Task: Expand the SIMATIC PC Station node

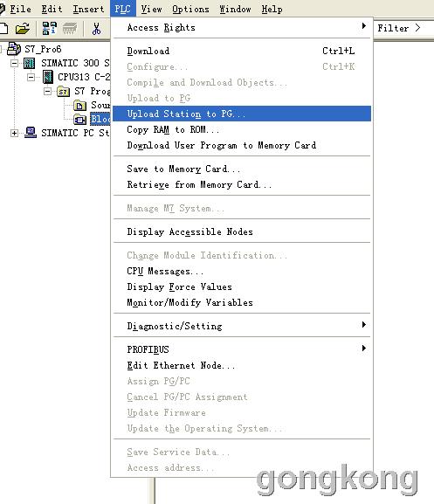Action: click(14, 133)
